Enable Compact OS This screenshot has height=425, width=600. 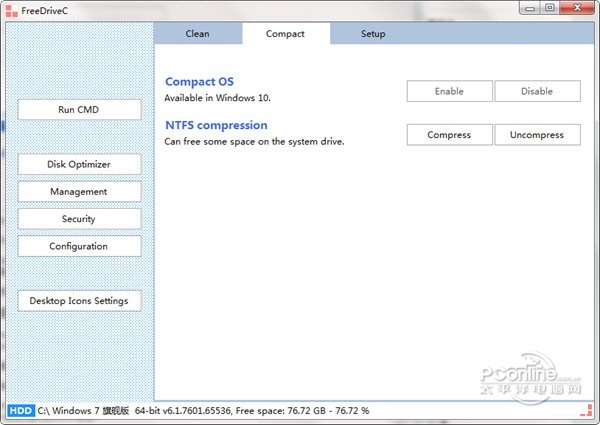pyautogui.click(x=450, y=91)
